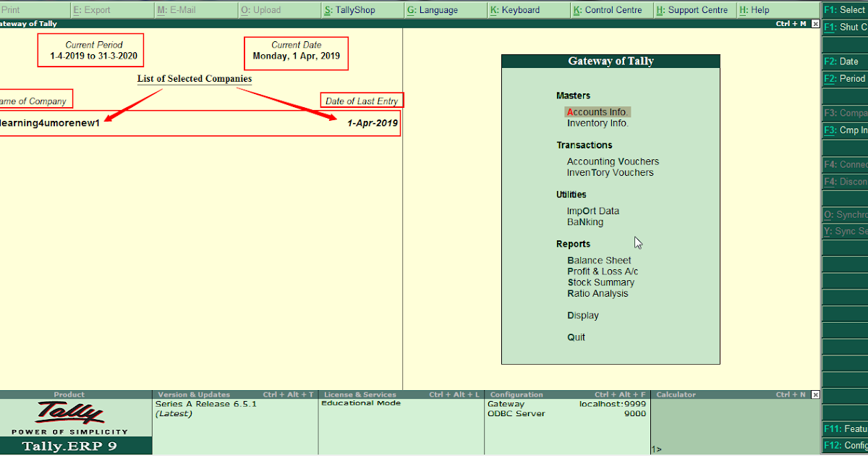
Task: Open Profit & Loss A/c report
Action: click(x=601, y=271)
